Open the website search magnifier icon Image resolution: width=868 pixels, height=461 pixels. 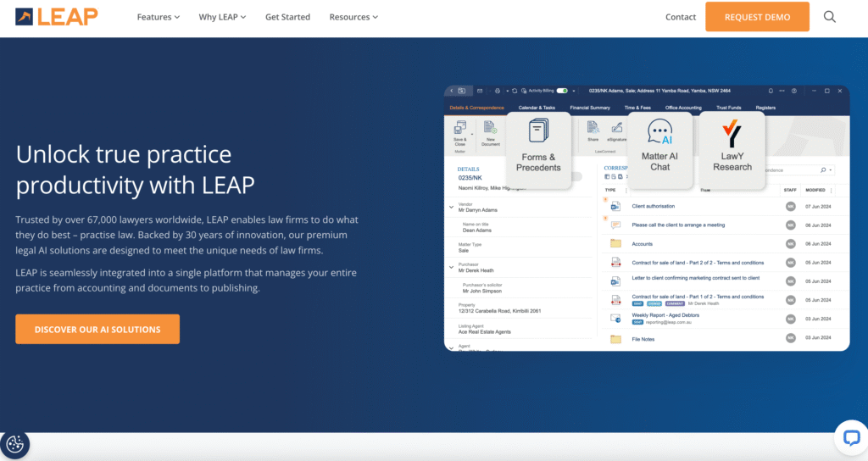[x=829, y=17]
